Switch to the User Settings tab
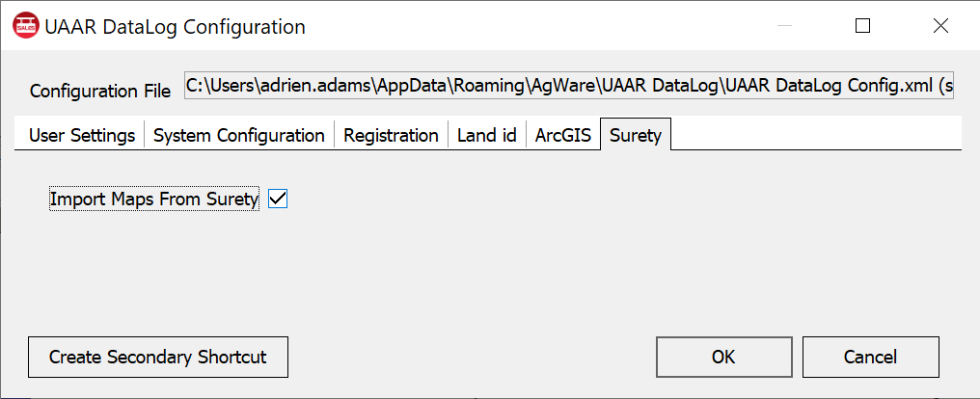The image size is (980, 399). [82, 135]
